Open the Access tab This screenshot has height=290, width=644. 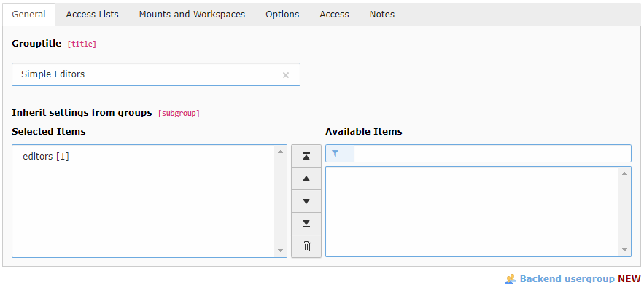pos(334,15)
